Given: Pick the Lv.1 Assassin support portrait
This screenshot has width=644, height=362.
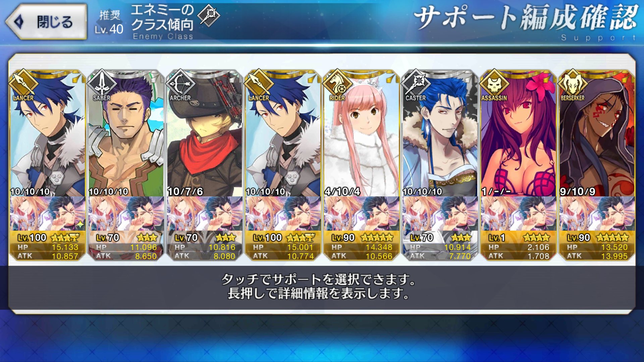Looking at the screenshot, I should pos(518,134).
